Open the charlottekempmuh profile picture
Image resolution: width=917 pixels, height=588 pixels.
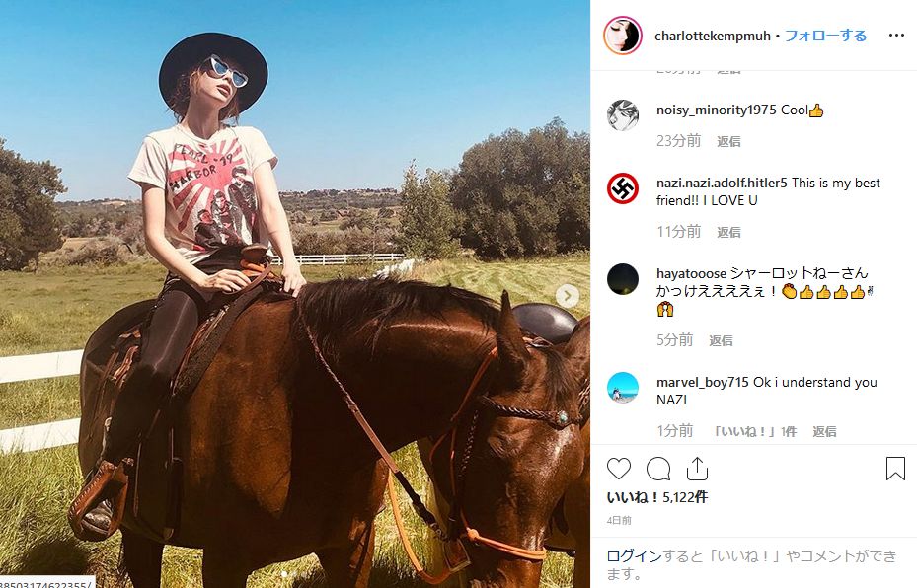(x=622, y=36)
